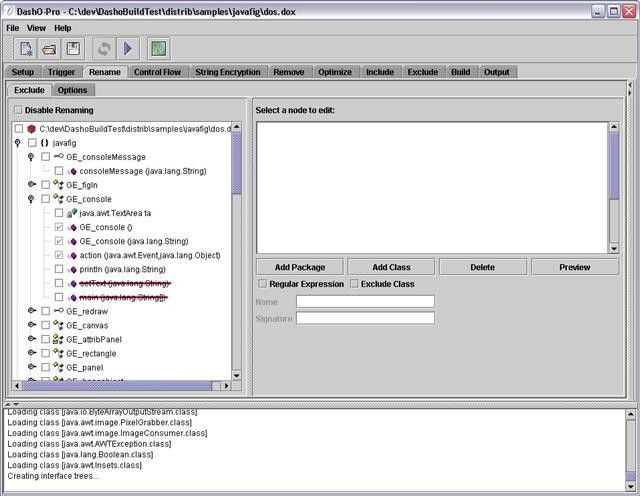Click the red project root icon
This screenshot has width=640, height=496.
(x=31, y=129)
